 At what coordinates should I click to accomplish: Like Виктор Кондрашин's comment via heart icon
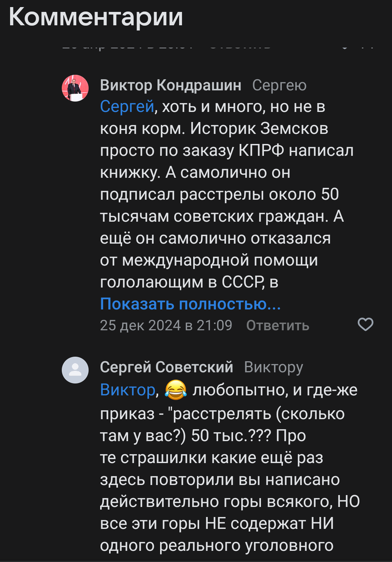point(364,323)
